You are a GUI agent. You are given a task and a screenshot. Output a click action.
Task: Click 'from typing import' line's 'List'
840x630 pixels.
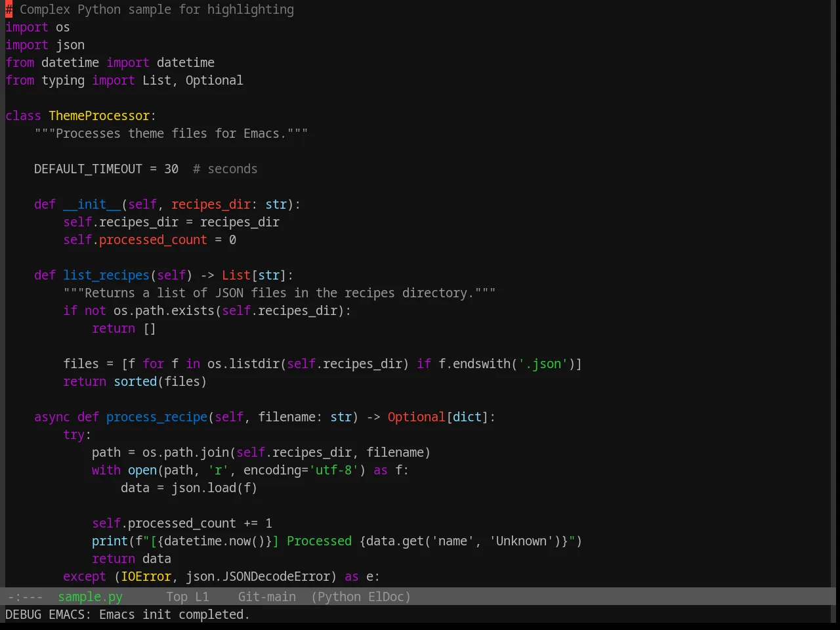[157, 80]
